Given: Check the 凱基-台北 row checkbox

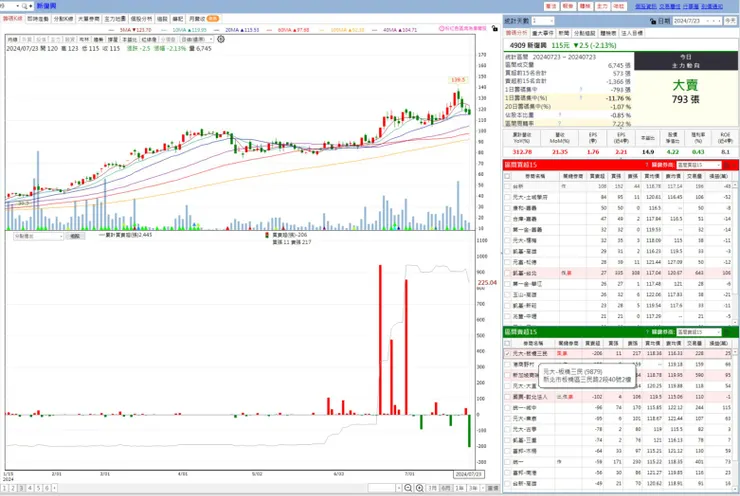Looking at the screenshot, I should pos(508,273).
